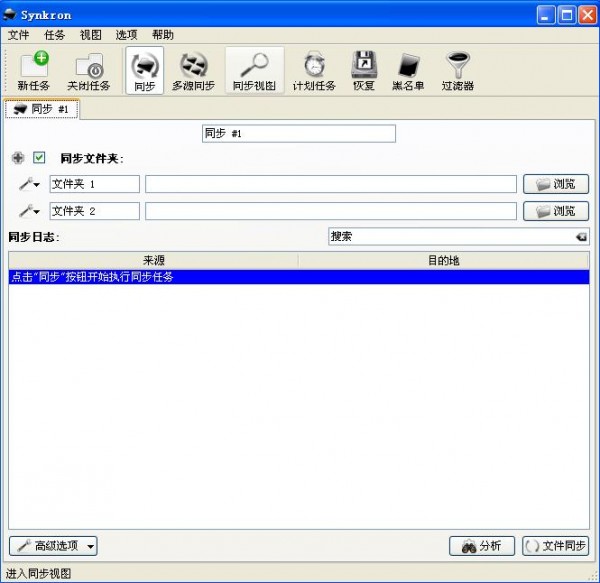Open the 黑名单 blacklist icon
Screen dimensions: 600x583
click(408, 70)
